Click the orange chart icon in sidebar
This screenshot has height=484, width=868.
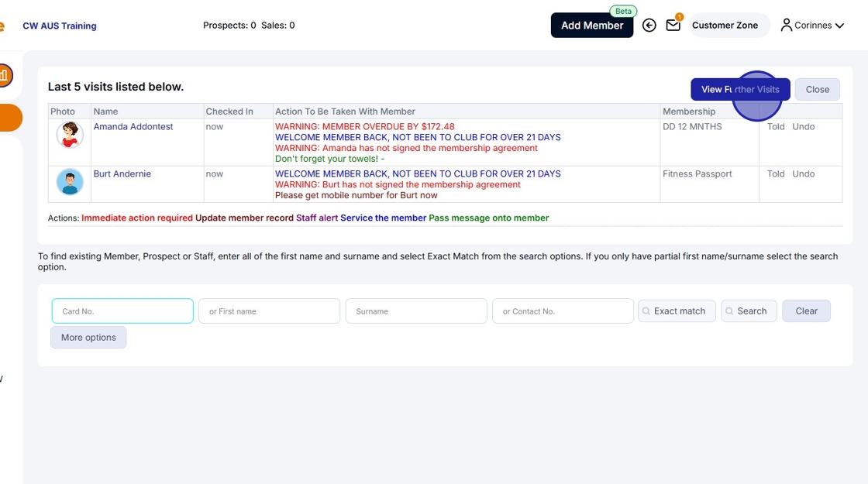[5, 76]
